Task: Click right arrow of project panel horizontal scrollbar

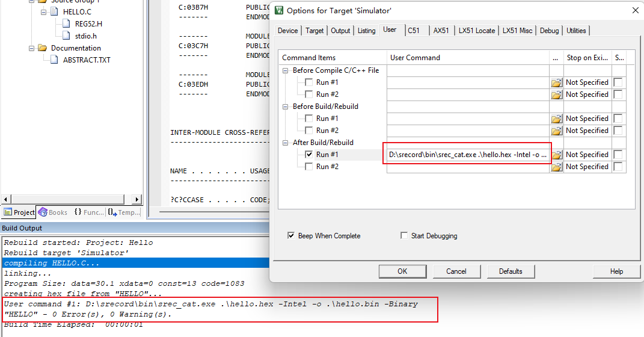Action: pos(137,199)
